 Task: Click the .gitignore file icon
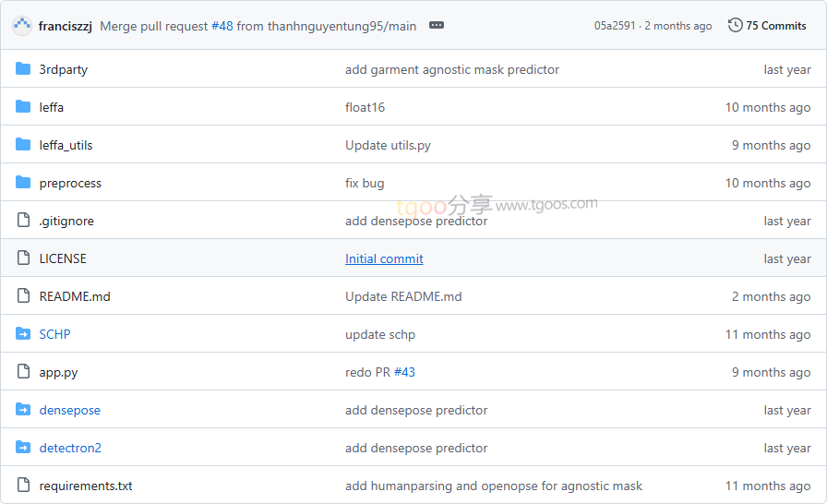click(23, 221)
